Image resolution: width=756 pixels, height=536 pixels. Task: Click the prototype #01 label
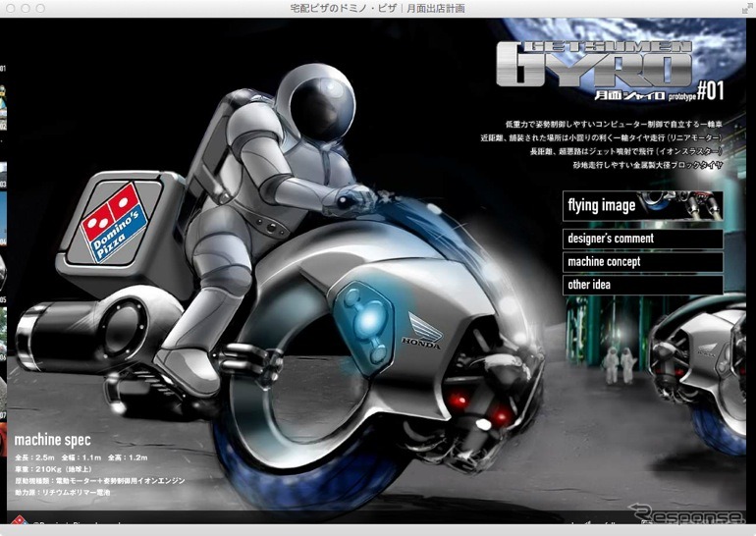tap(707, 91)
